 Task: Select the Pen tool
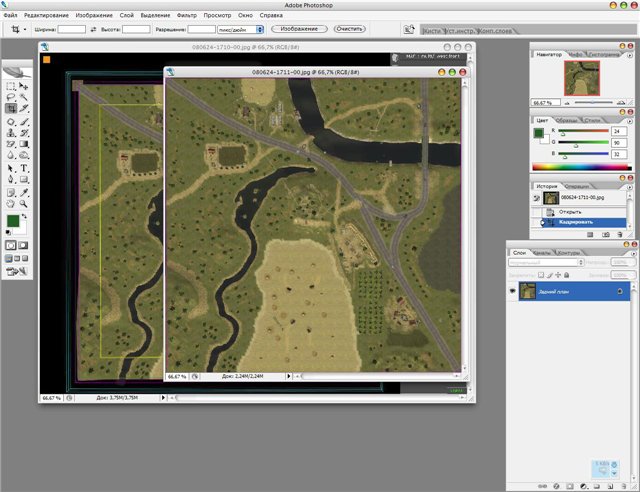tap(11, 179)
